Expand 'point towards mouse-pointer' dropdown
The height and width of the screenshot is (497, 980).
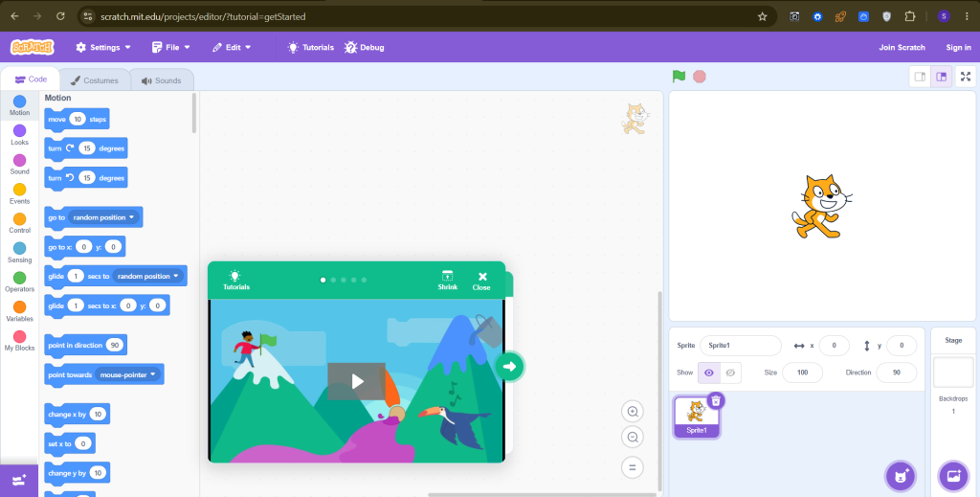pyautogui.click(x=128, y=375)
